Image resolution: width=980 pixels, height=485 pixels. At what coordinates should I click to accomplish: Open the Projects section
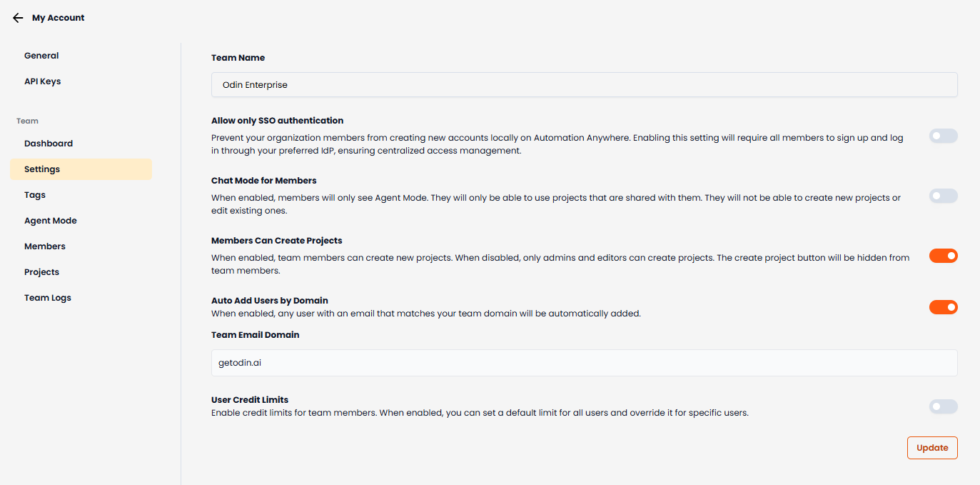coord(41,271)
